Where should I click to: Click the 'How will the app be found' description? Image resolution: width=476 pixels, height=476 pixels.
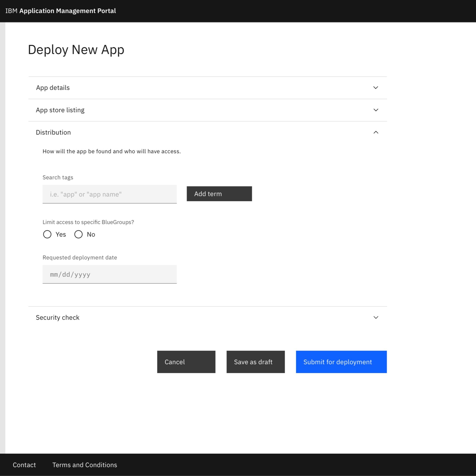coord(112,151)
